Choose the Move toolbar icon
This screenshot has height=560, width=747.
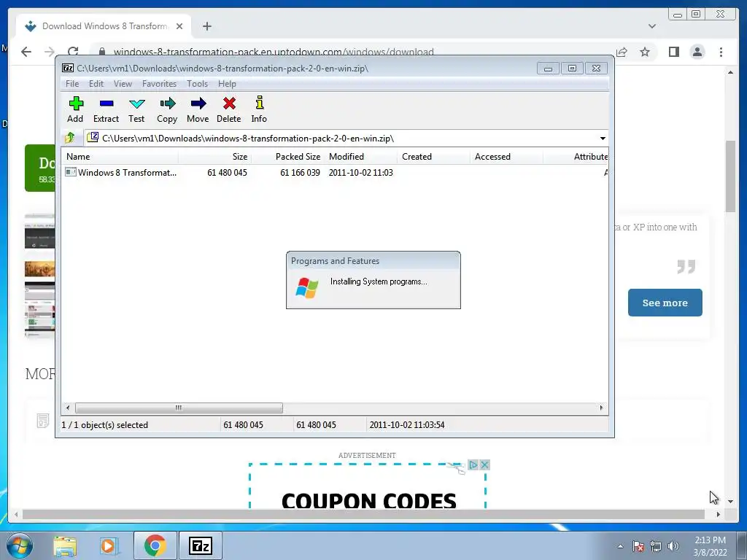(198, 109)
